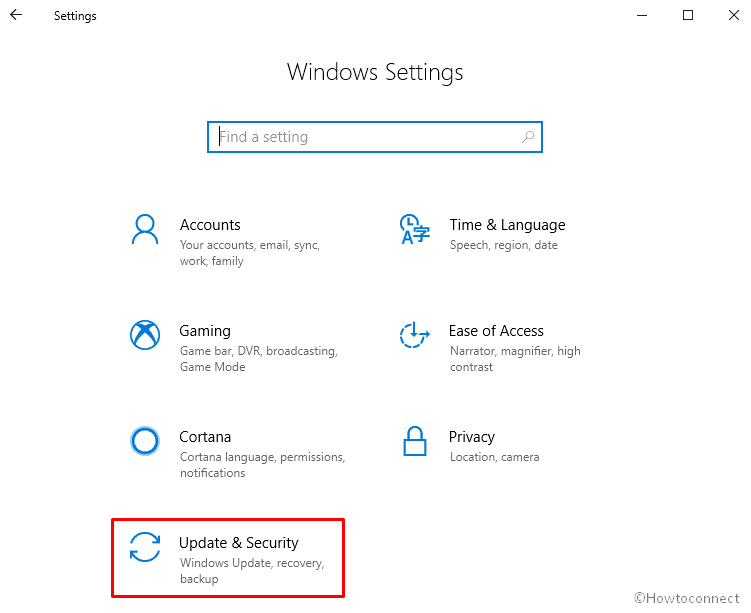This screenshot has height=613, width=751.
Task: Click Windows Update, recovery, backup description
Action: coord(250,571)
